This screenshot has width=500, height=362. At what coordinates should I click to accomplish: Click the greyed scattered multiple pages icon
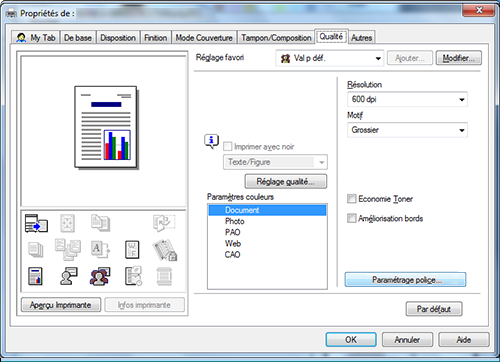pos(68,249)
